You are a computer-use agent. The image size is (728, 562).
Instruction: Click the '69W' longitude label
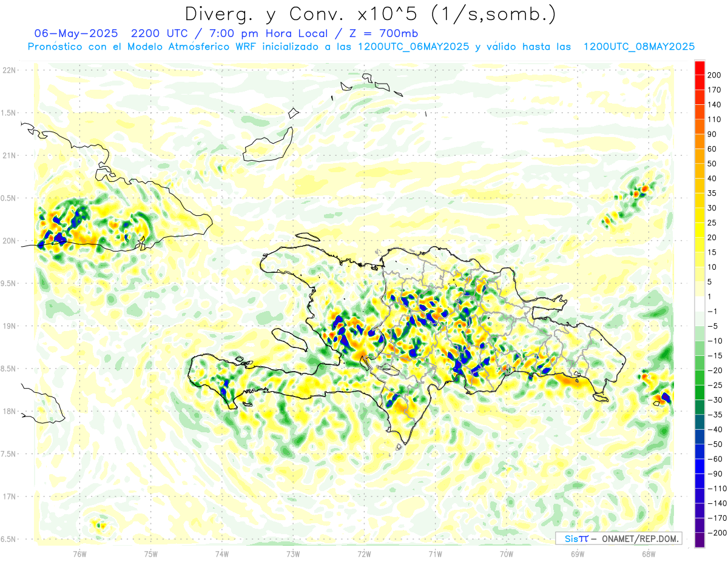(x=578, y=554)
